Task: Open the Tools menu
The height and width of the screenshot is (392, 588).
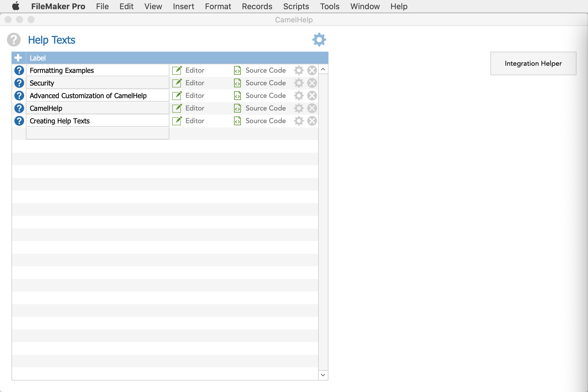Action: pos(330,6)
